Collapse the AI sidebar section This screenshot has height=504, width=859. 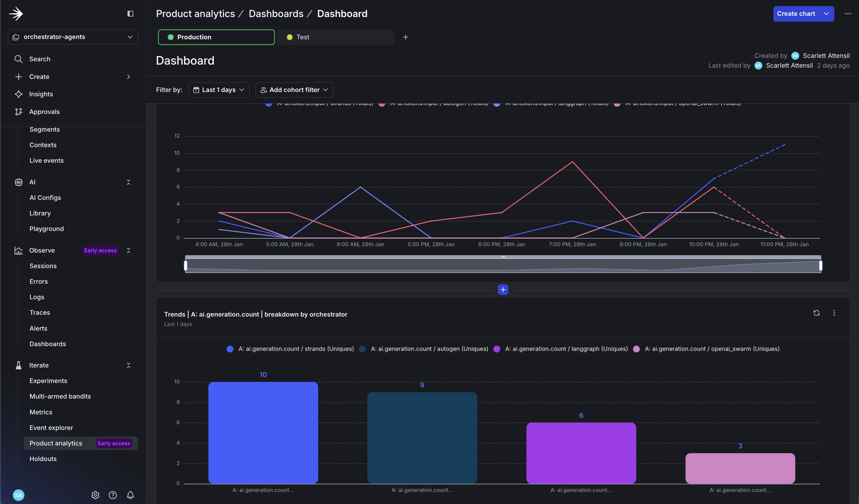click(129, 182)
